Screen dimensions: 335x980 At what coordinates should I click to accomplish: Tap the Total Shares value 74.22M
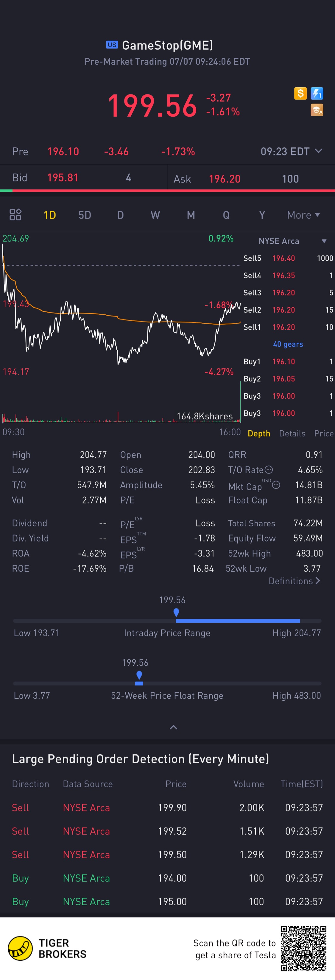[308, 523]
